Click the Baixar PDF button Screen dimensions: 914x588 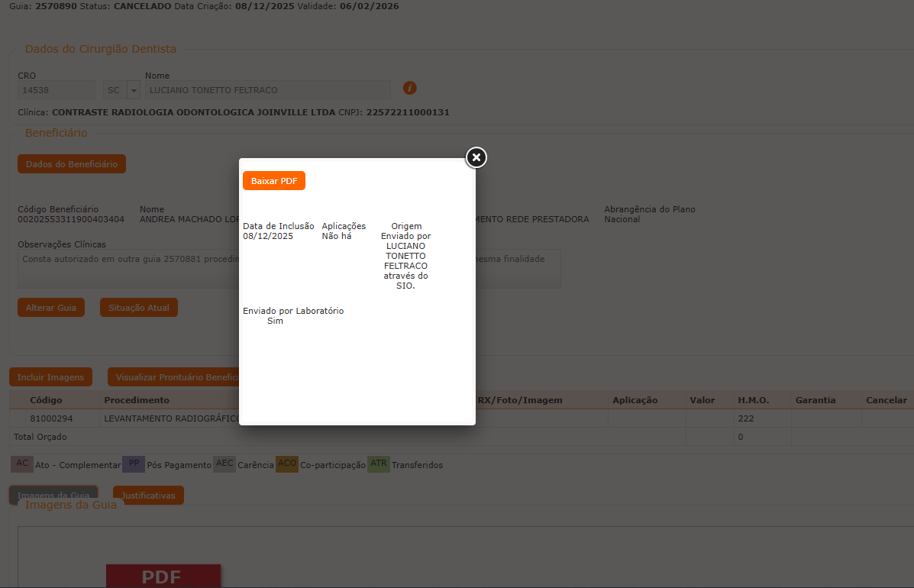click(x=274, y=181)
